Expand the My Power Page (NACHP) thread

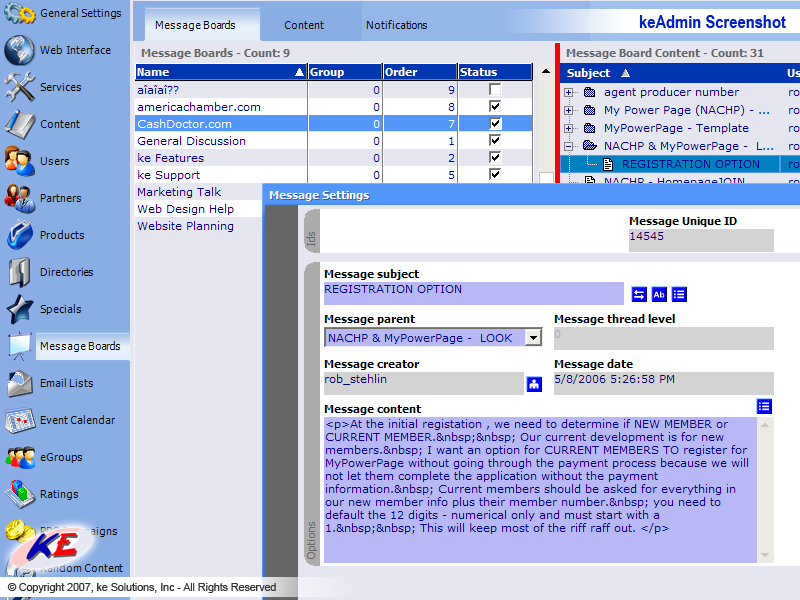(568, 111)
